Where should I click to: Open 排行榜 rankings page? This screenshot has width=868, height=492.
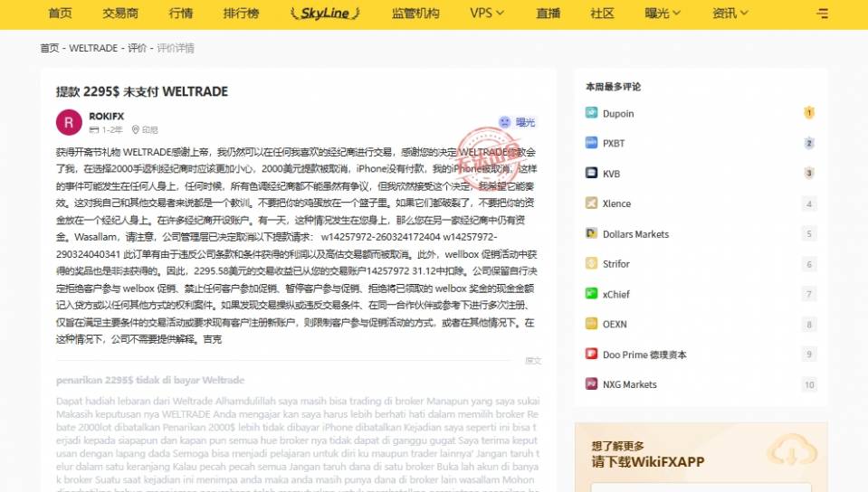[x=241, y=13]
